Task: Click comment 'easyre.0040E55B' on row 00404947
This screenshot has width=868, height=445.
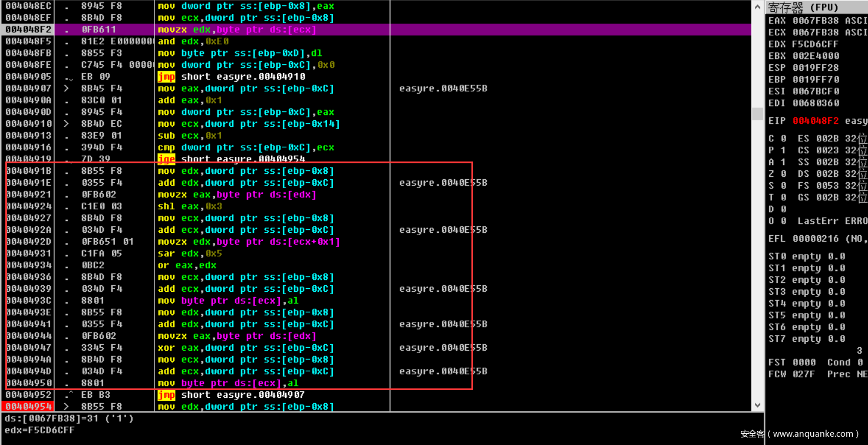Action: 443,348
